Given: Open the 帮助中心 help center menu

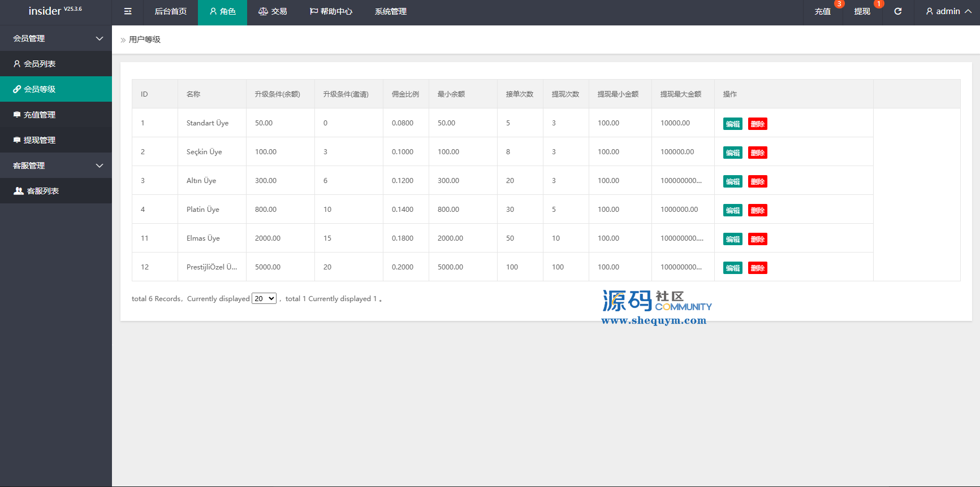Looking at the screenshot, I should (x=331, y=11).
